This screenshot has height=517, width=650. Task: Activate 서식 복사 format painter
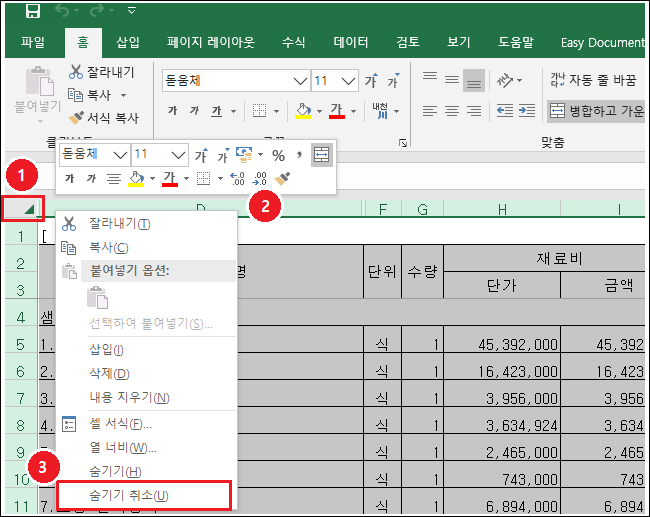pos(104,118)
